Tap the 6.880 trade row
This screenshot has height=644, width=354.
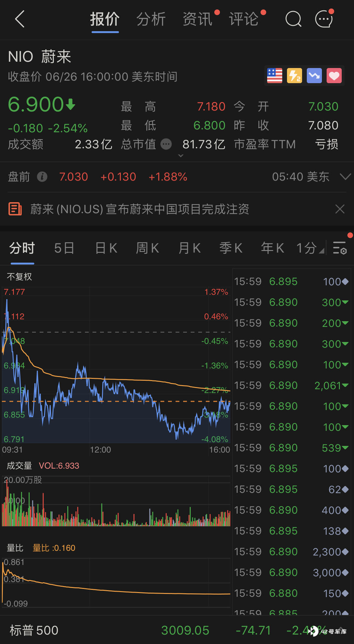292,593
